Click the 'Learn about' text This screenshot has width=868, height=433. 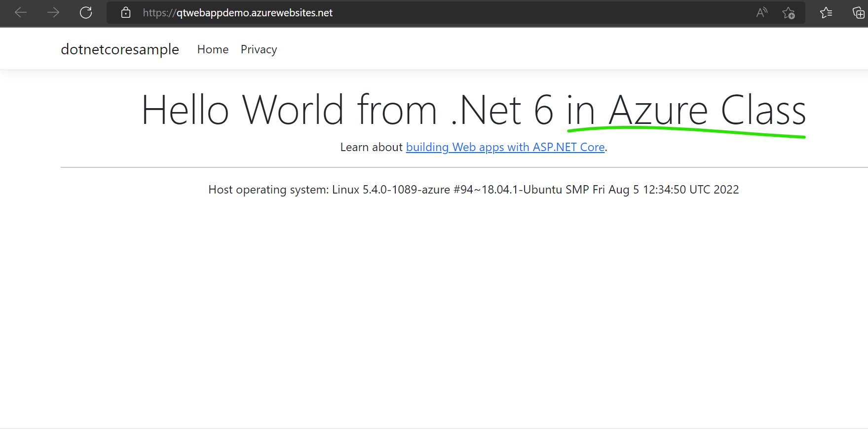(371, 147)
